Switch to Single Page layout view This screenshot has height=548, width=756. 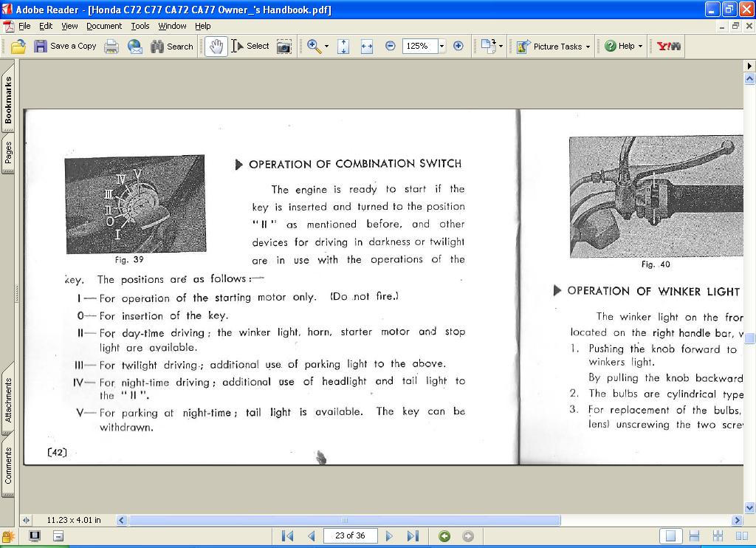(x=670, y=536)
